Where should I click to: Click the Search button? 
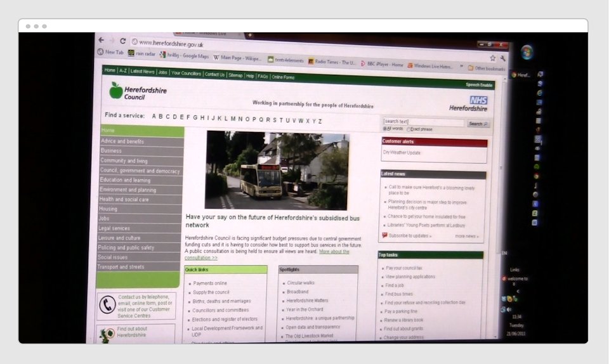(477, 124)
